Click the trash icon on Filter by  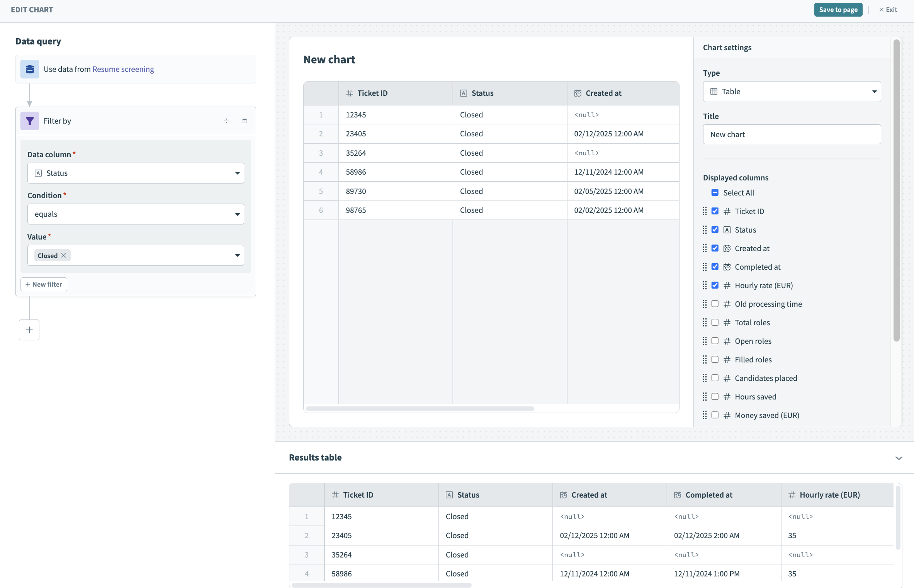click(x=245, y=121)
